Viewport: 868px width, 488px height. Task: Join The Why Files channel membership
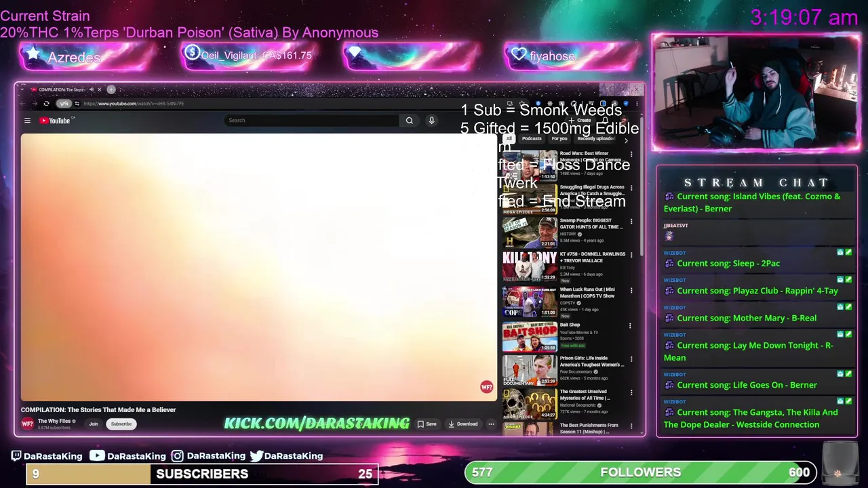click(94, 424)
